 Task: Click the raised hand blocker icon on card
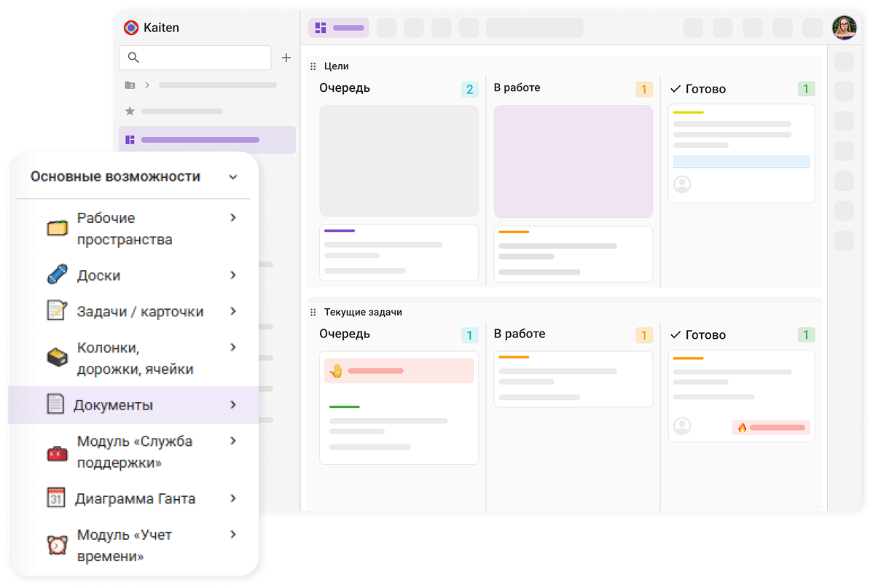tap(336, 371)
